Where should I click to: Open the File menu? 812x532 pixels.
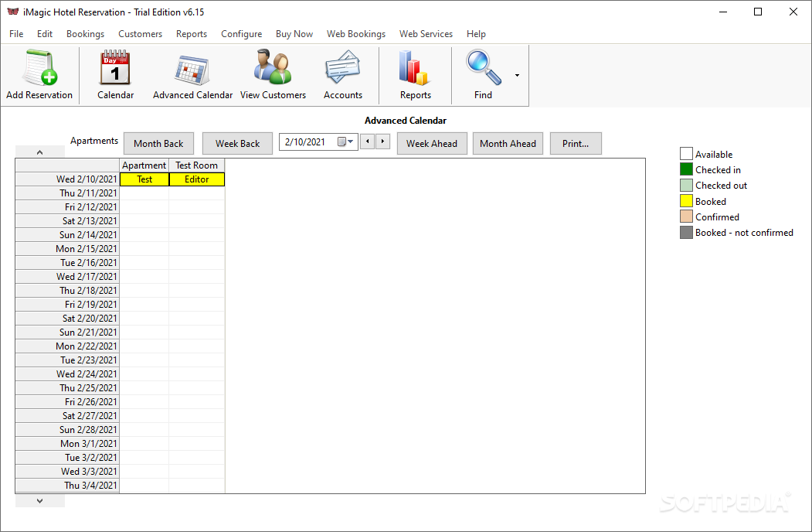tap(16, 34)
